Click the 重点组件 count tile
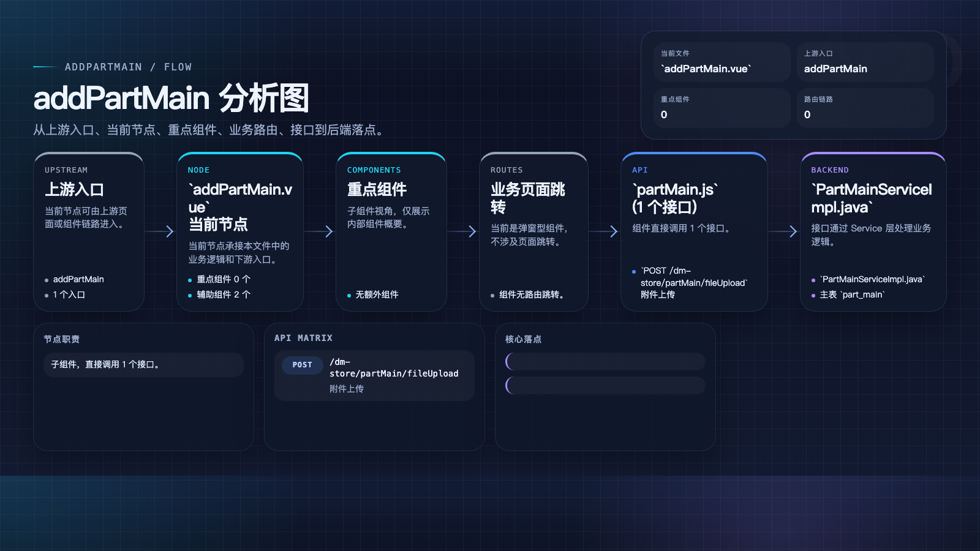Image resolution: width=980 pixels, height=551 pixels. [722, 108]
